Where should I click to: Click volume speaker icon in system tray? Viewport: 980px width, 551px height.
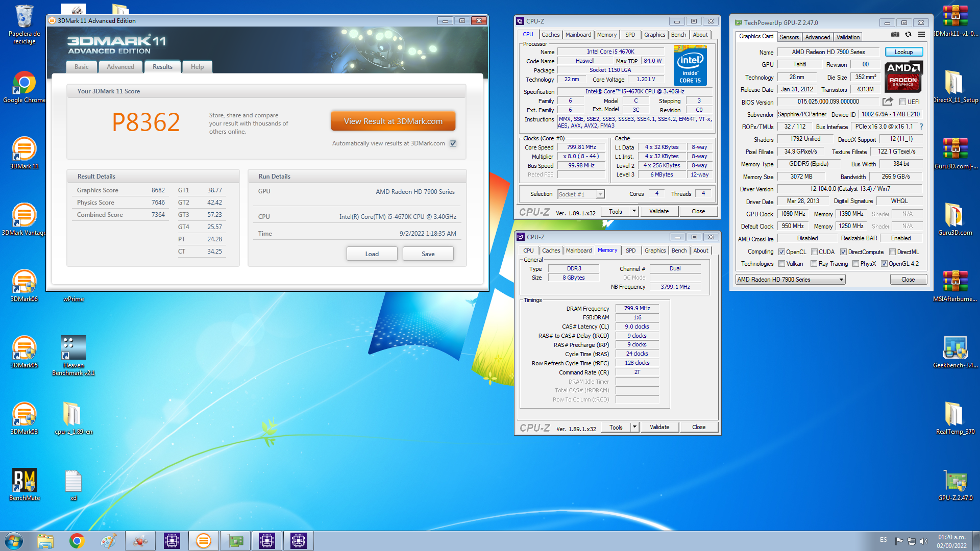pyautogui.click(x=923, y=541)
